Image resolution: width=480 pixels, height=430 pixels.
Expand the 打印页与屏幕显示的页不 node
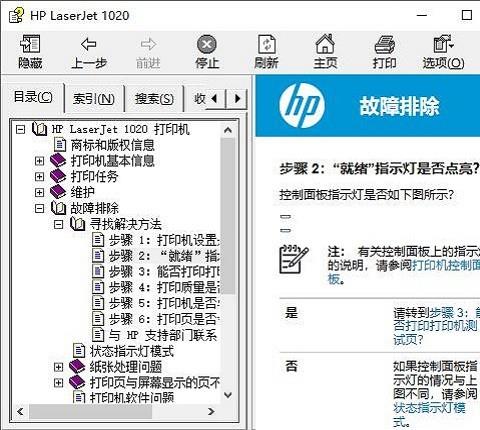coord(59,383)
